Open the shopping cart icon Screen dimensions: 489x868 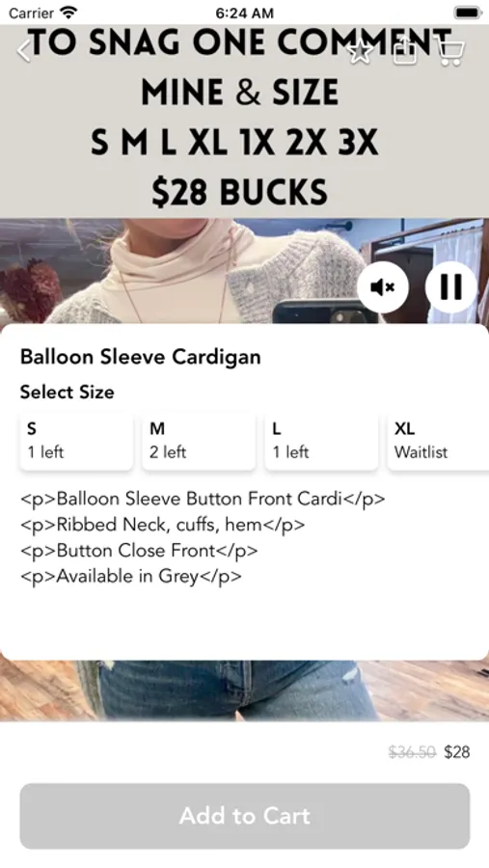(450, 53)
